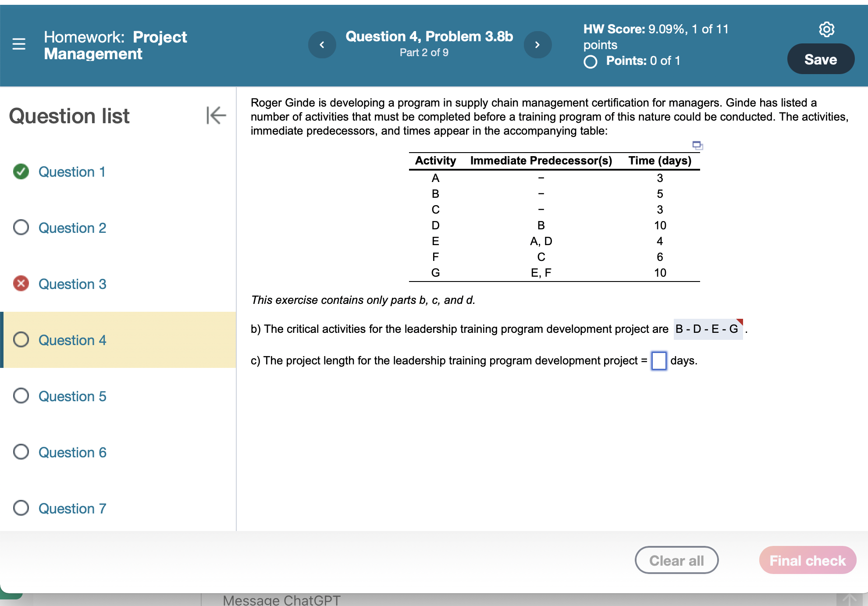Go to next question arrow
Screen dimensions: 868x606
pos(537,45)
